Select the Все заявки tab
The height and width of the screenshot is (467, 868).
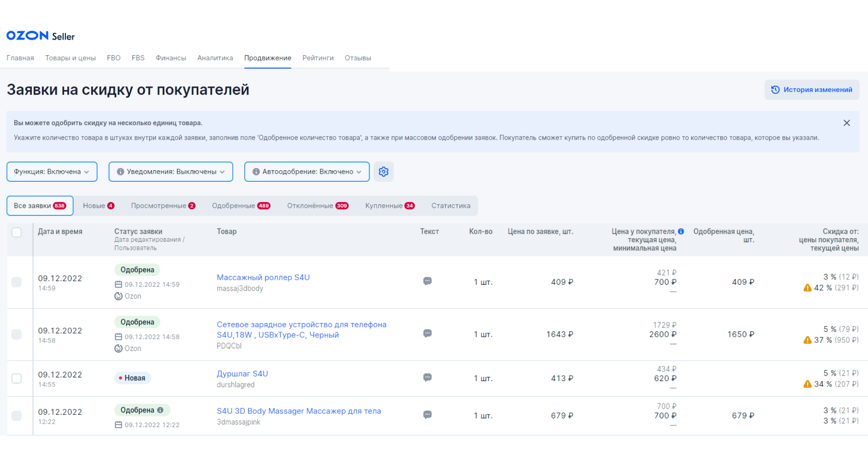point(40,206)
